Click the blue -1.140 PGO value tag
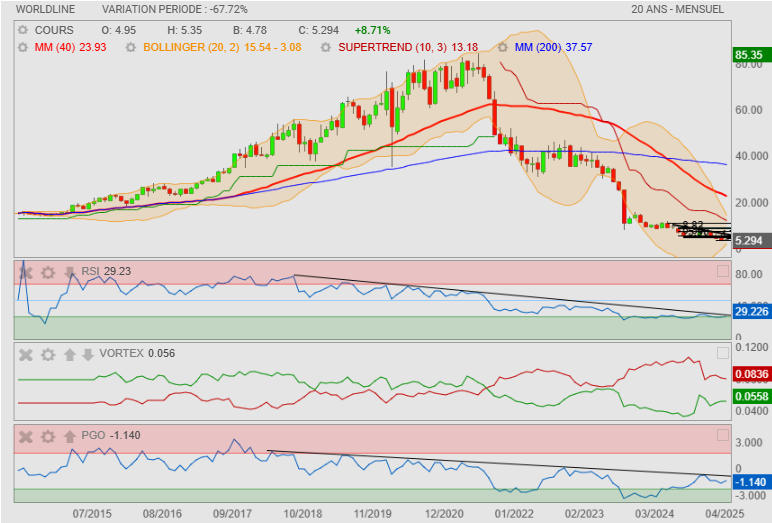 click(751, 482)
